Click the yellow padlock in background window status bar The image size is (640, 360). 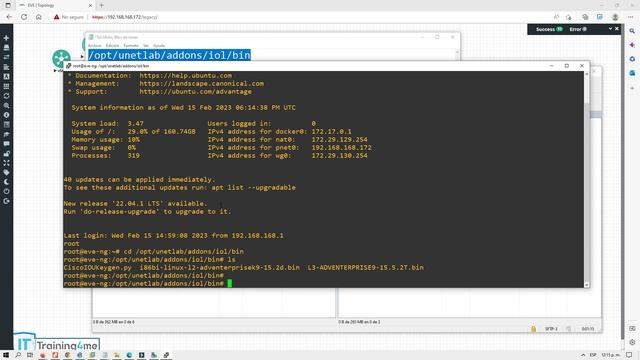(x=533, y=329)
